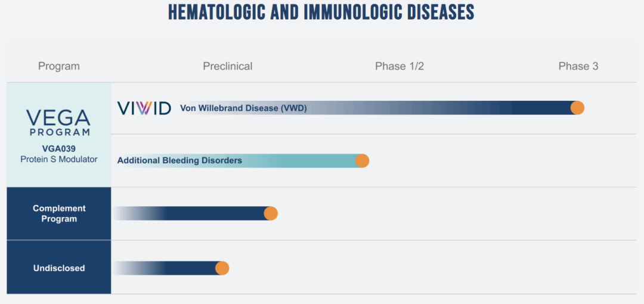Click the VEGA Program logo
644x304 pixels.
click(59, 122)
